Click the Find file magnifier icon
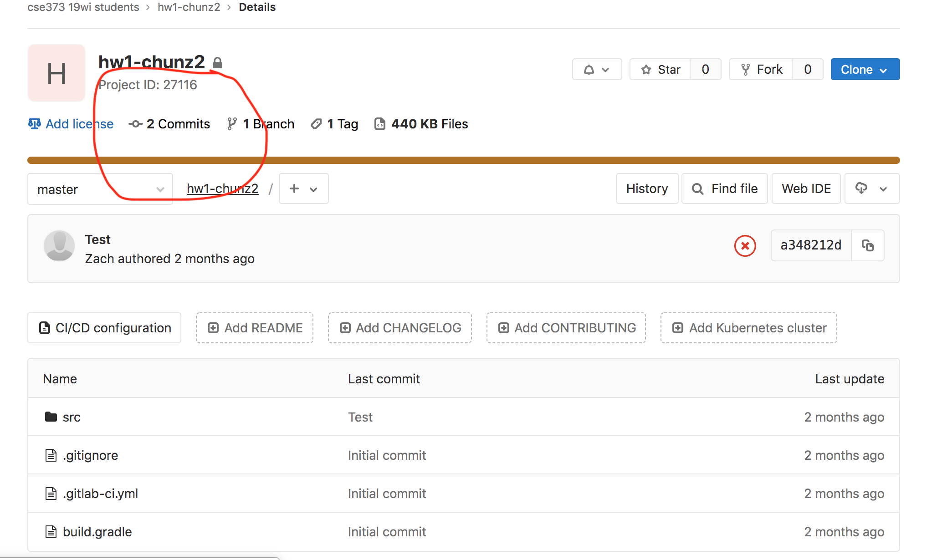Image resolution: width=932 pixels, height=560 pixels. [698, 188]
